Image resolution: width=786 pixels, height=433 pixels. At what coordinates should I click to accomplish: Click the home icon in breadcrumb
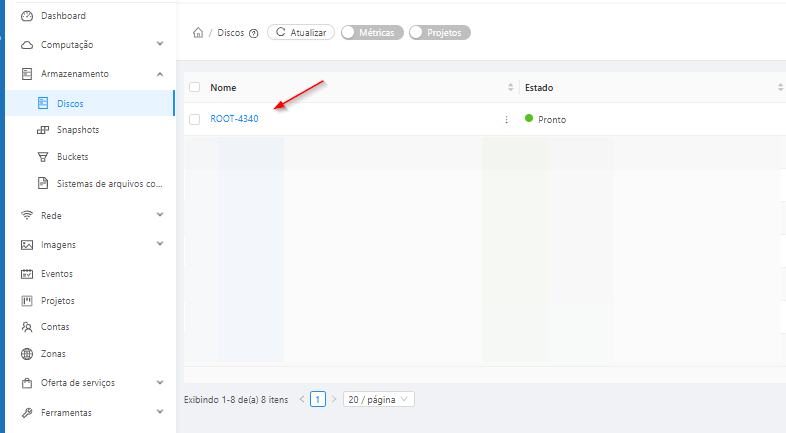tap(198, 33)
